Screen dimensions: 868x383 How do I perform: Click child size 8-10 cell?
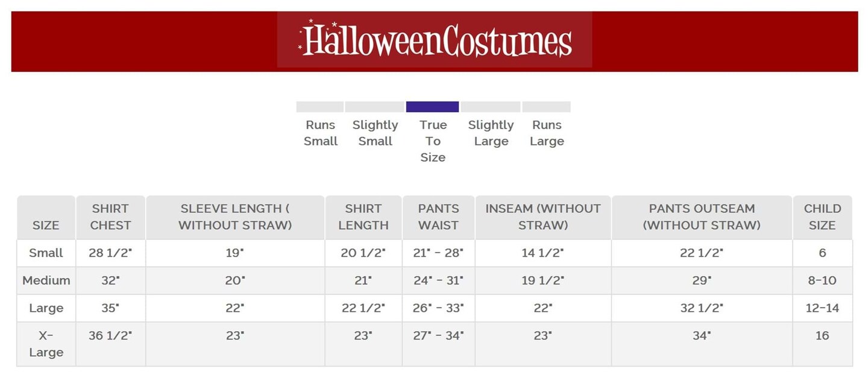coord(822,280)
